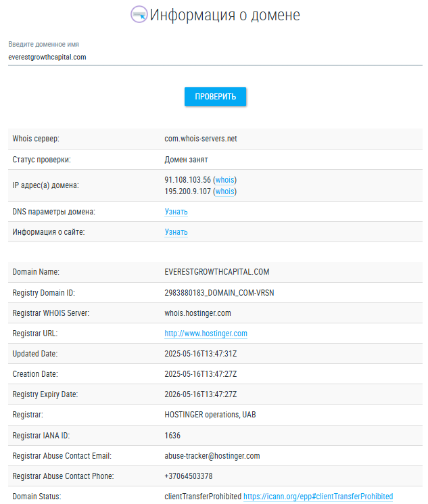Click the Информация о домене heading

click(224, 15)
